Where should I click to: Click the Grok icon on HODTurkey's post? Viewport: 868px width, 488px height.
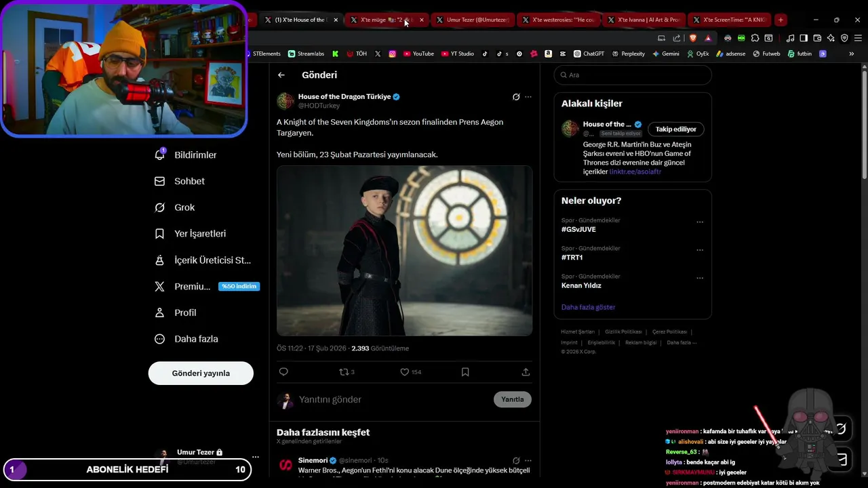[x=516, y=97]
